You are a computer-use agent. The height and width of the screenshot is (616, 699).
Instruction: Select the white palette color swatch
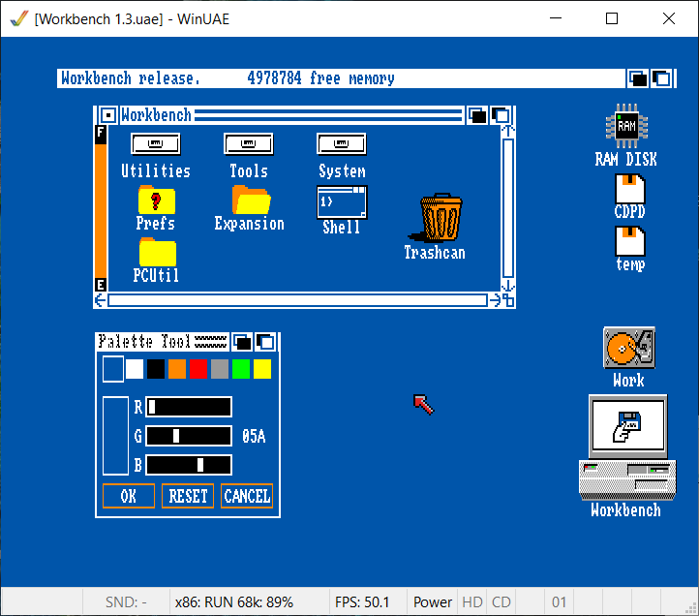135,369
